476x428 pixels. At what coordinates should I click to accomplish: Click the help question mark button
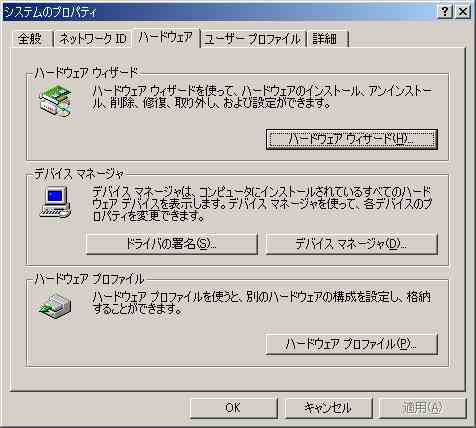point(445,12)
